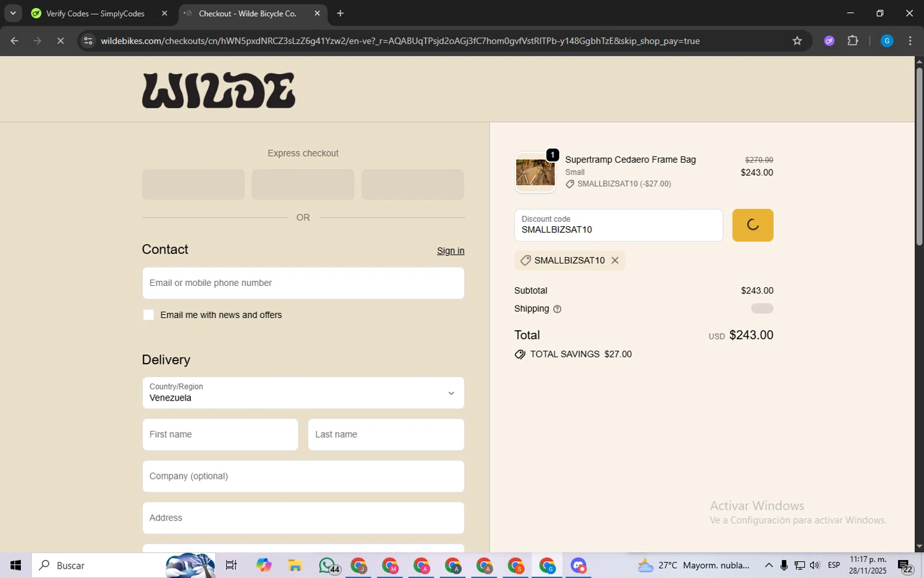Viewport: 924px width, 578px height.
Task: Show hidden system tray icons
Action: point(769,565)
